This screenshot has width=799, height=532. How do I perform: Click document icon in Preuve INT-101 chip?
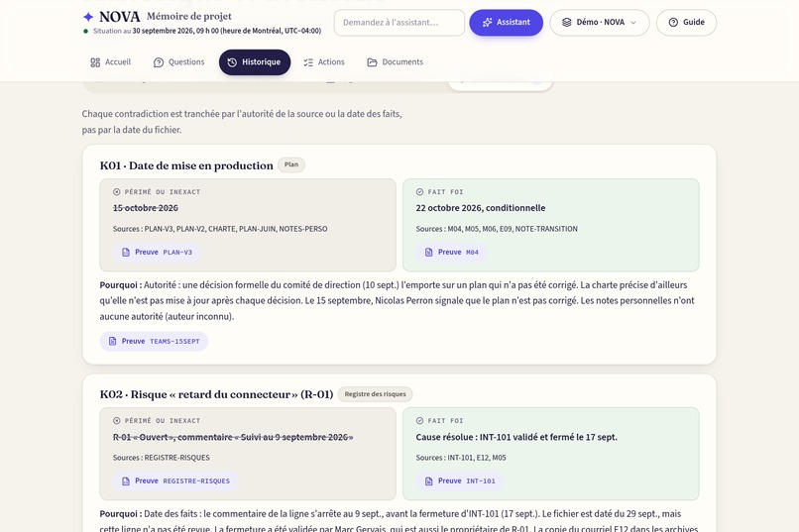click(x=429, y=481)
